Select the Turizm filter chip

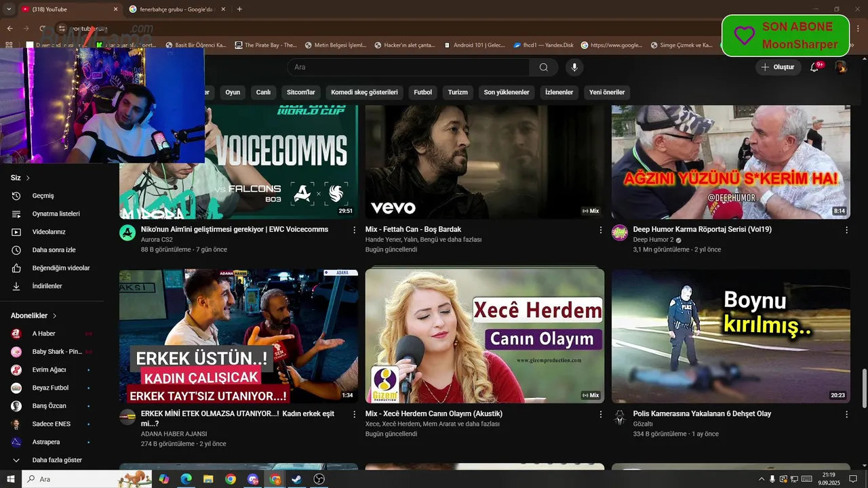point(458,92)
